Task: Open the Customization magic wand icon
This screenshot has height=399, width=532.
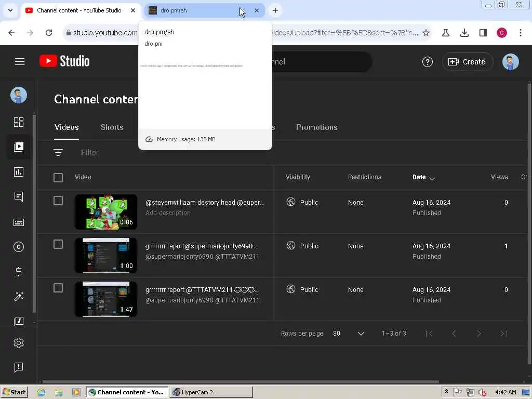Action: coord(19,297)
